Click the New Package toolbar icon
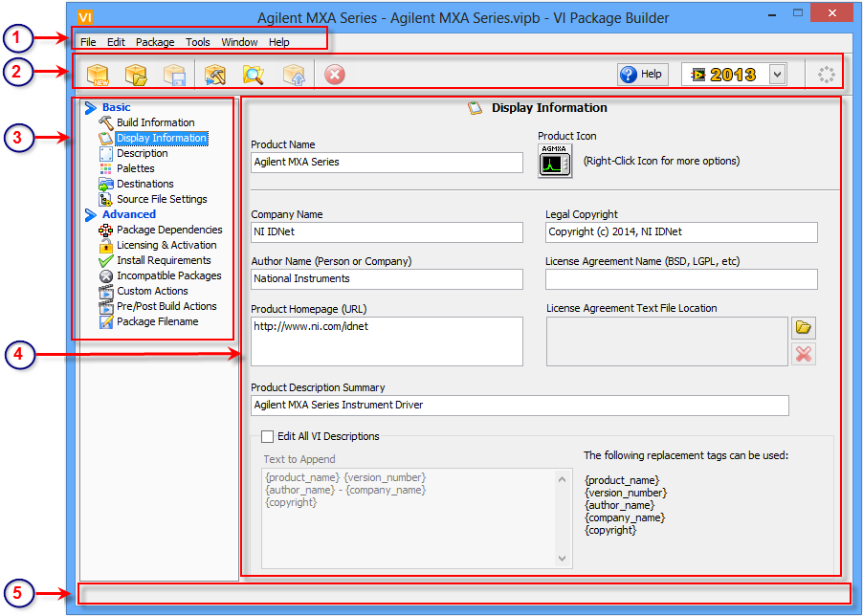Image resolution: width=863 pixels, height=616 pixels. pyautogui.click(x=98, y=75)
